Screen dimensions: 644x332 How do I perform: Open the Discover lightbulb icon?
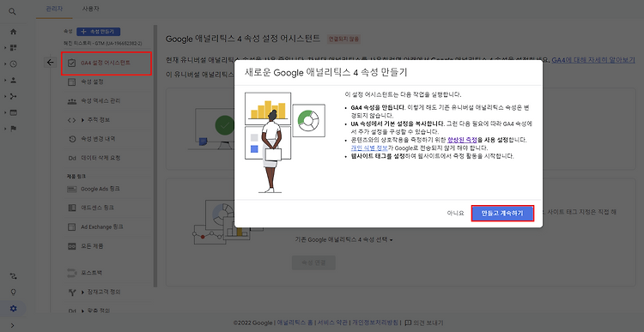(x=13, y=293)
